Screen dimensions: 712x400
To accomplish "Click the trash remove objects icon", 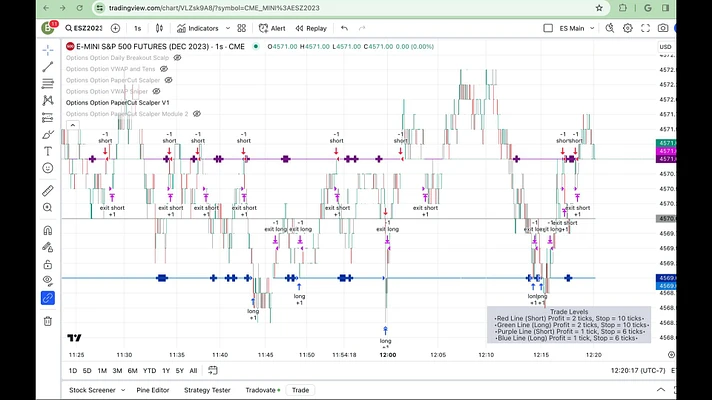I will 48,321.
